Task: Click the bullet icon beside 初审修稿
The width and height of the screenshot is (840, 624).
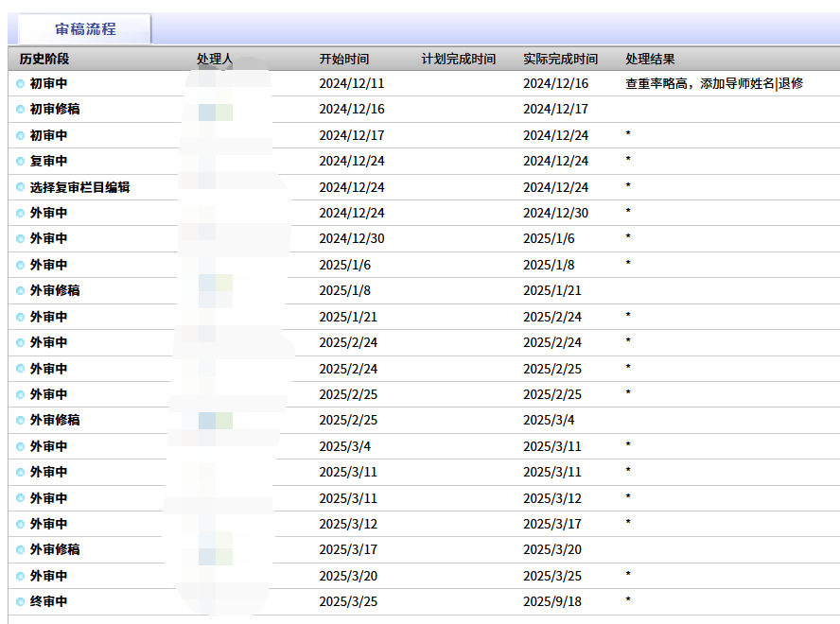Action: coord(20,110)
